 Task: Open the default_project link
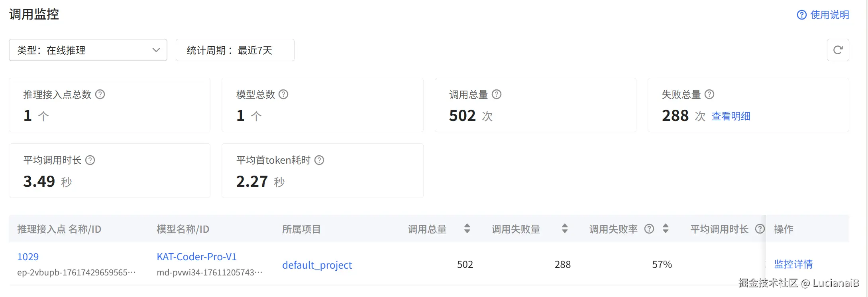click(317, 265)
